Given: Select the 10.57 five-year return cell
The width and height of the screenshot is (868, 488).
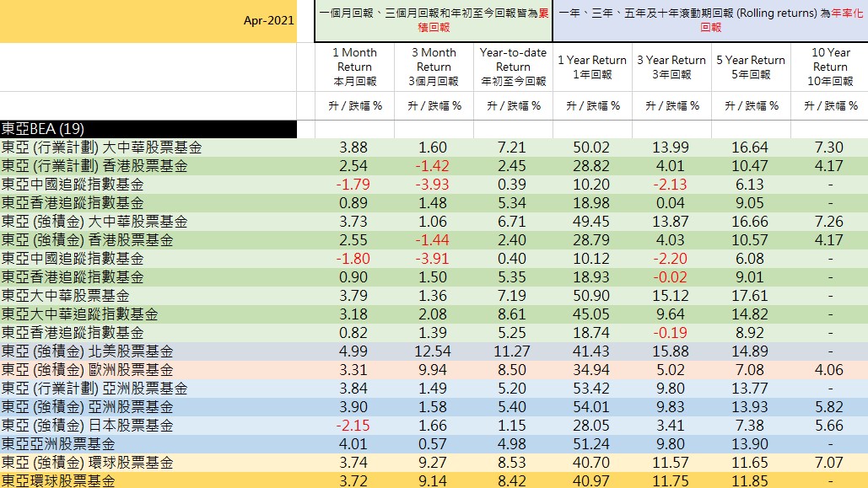Looking at the screenshot, I should coord(750,240).
